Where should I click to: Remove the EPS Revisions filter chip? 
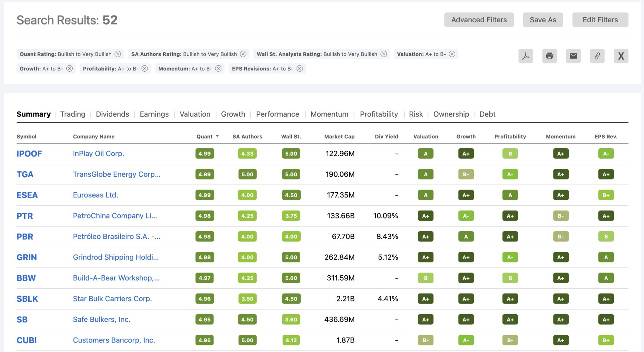click(300, 69)
